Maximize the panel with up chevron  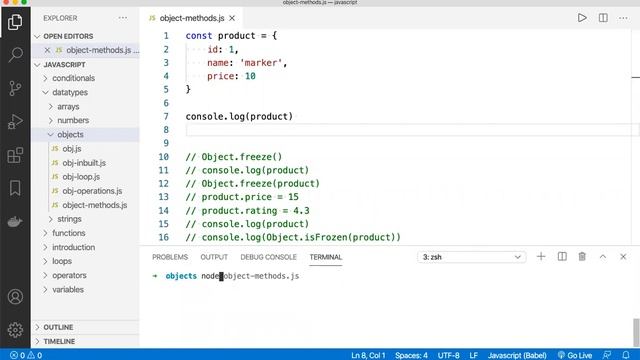tap(603, 257)
